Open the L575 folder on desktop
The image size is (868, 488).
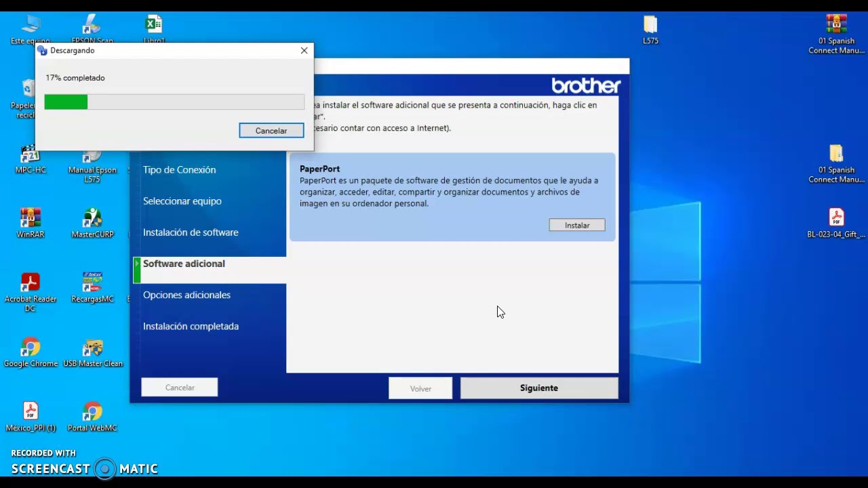(x=650, y=30)
